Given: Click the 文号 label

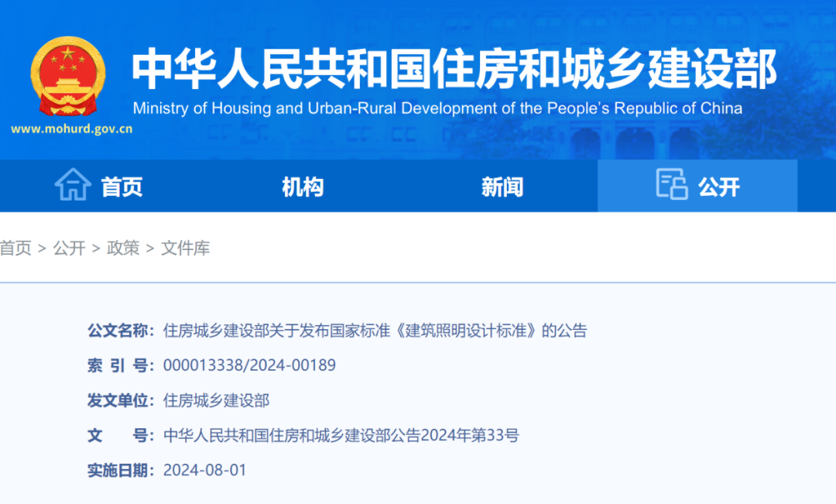Looking at the screenshot, I should (121, 436).
